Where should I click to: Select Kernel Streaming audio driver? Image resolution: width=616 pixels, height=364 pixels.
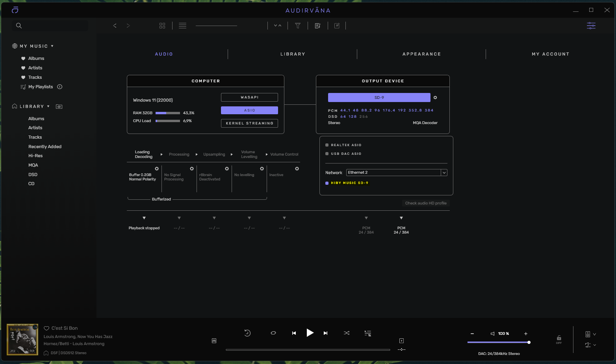[249, 123]
